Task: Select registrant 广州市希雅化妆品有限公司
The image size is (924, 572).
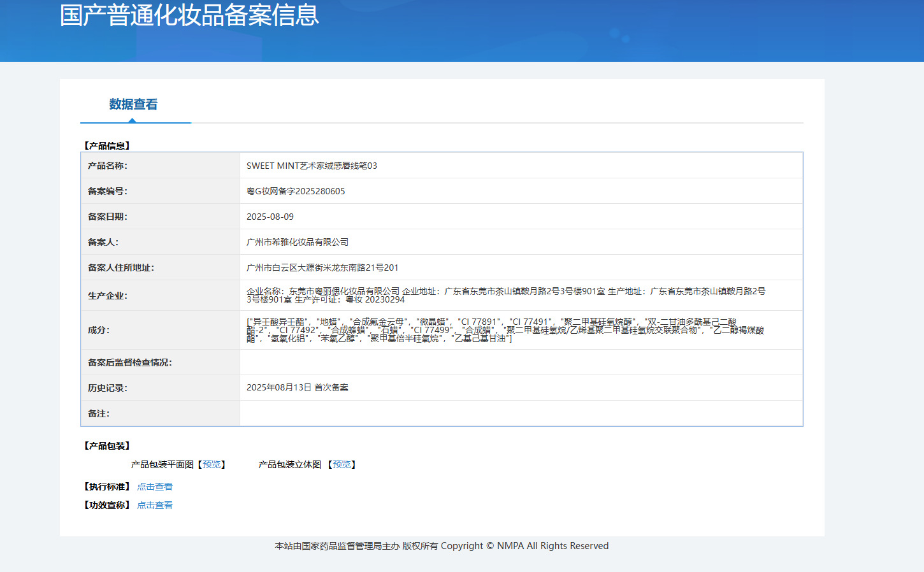Action: pyautogui.click(x=298, y=242)
